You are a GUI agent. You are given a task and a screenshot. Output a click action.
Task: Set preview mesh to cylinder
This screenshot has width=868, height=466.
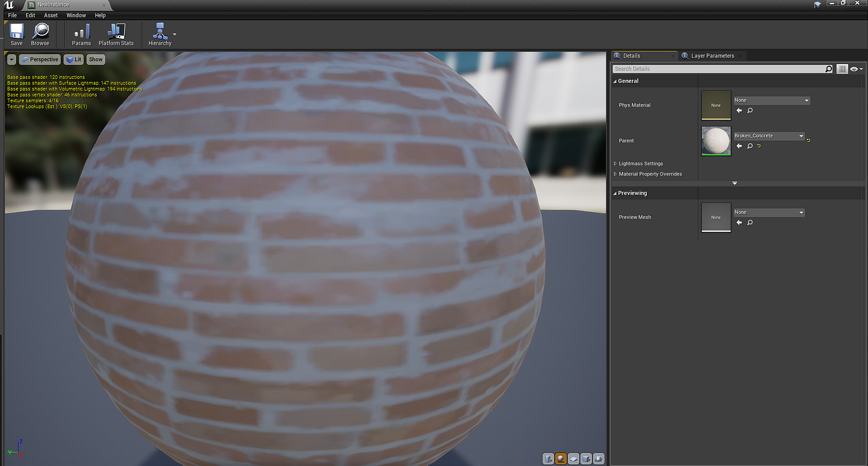pyautogui.click(x=548, y=459)
